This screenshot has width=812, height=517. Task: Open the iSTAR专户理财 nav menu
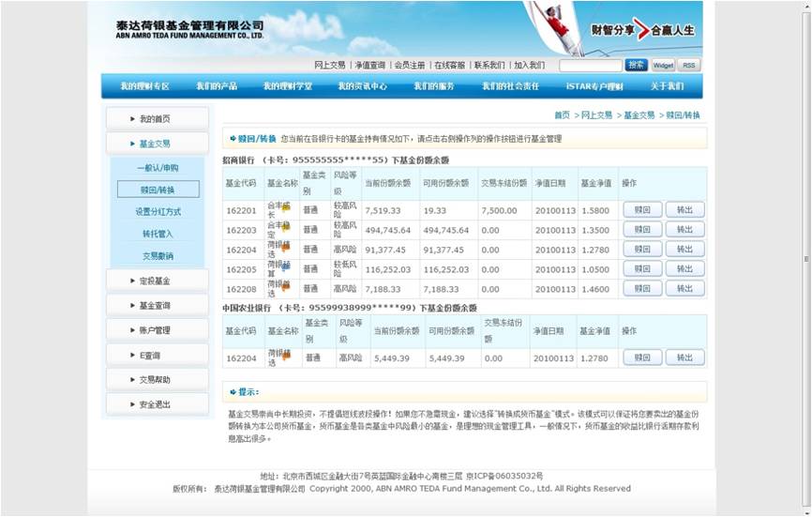click(x=594, y=86)
